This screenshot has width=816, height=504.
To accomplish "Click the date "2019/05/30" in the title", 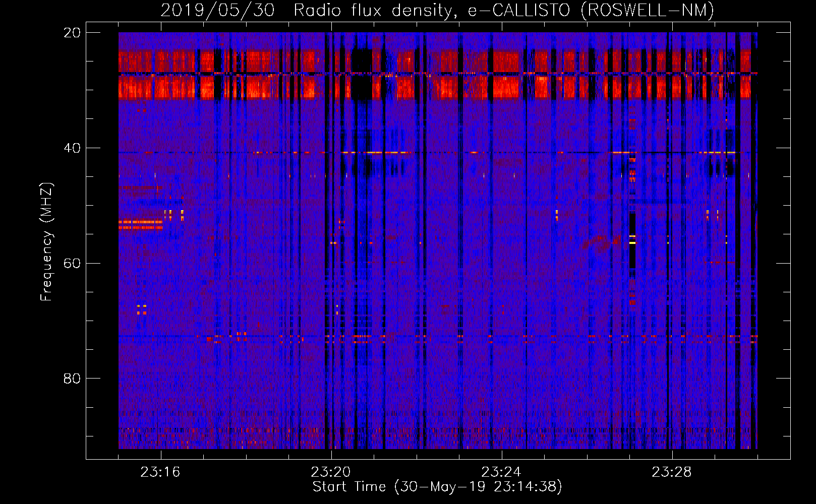I will (x=217, y=10).
